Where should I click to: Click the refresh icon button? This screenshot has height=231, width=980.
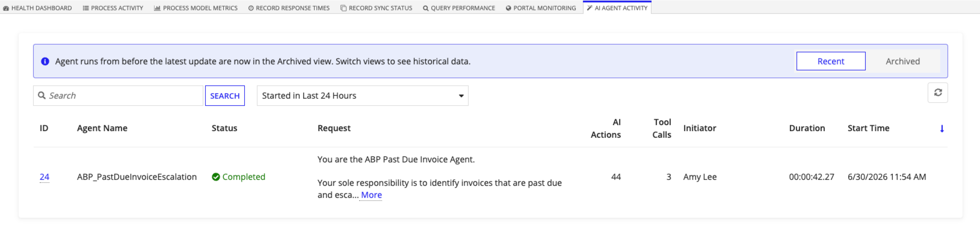click(937, 92)
